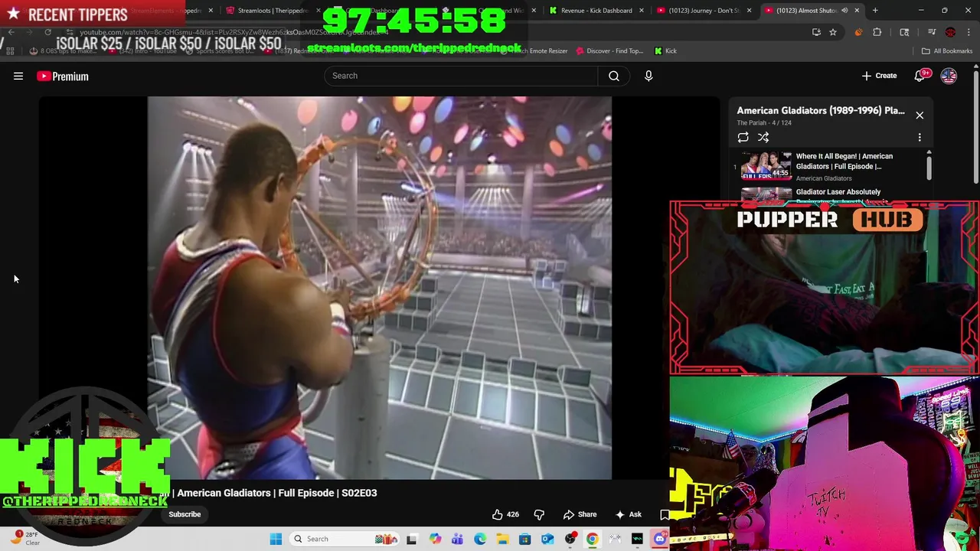Switch to OBS Studio on taskbar
The height and width of the screenshot is (551, 980).
(x=570, y=539)
